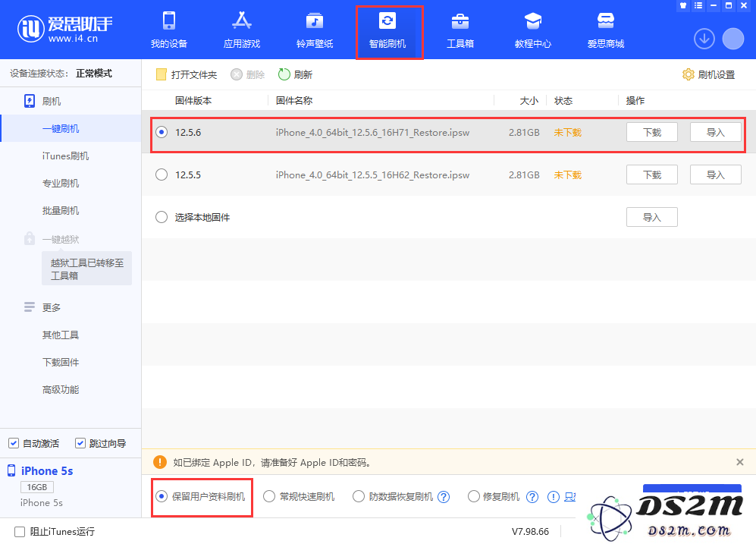
Task: Open 教程中心 section
Action: click(x=533, y=30)
